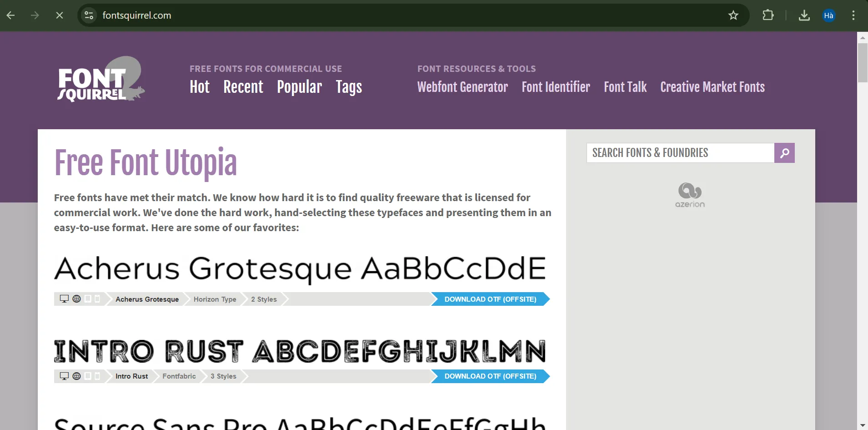The width and height of the screenshot is (868, 430).
Task: Bookmark this page with the star icon
Action: (x=733, y=15)
